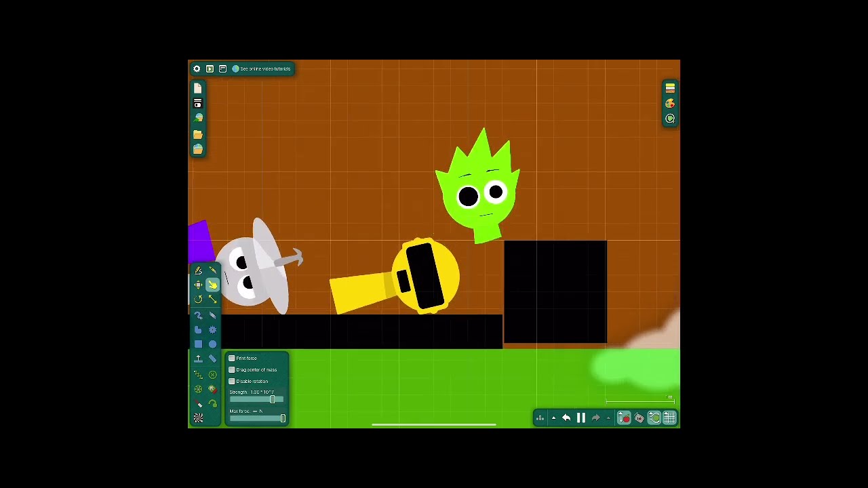The image size is (868, 488).
Task: Select the Sketch tool
Action: [198, 270]
